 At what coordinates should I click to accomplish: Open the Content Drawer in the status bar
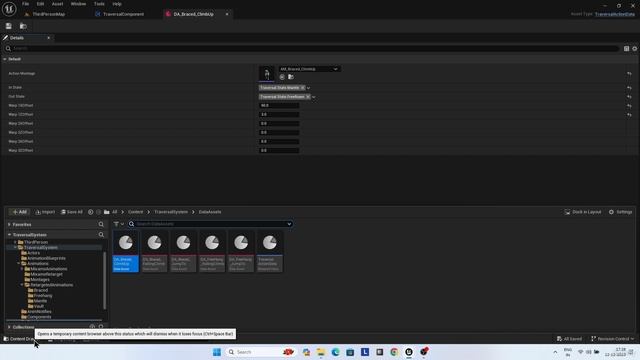18,339
